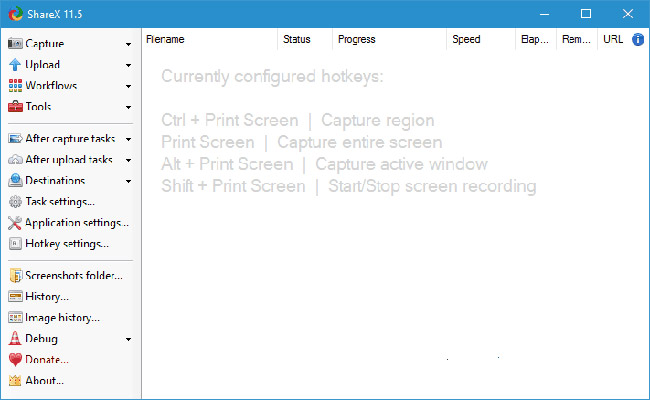This screenshot has height=400, width=650.
Task: Click the Workflows grid icon
Action: tap(15, 85)
